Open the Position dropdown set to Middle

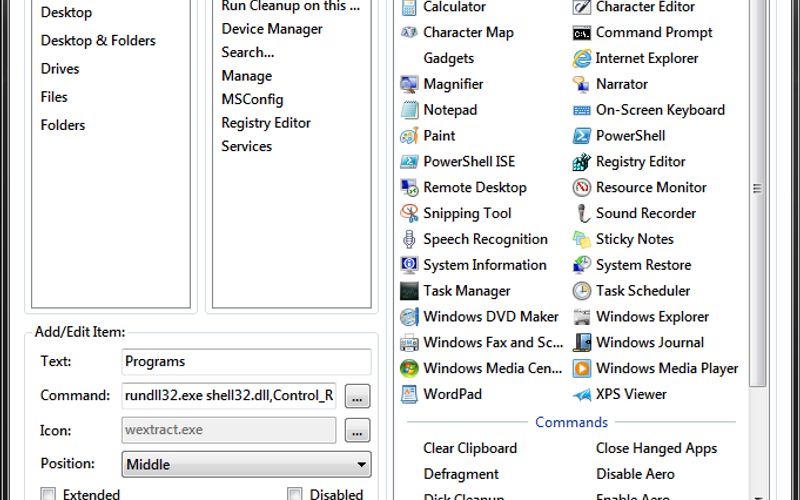[246, 464]
